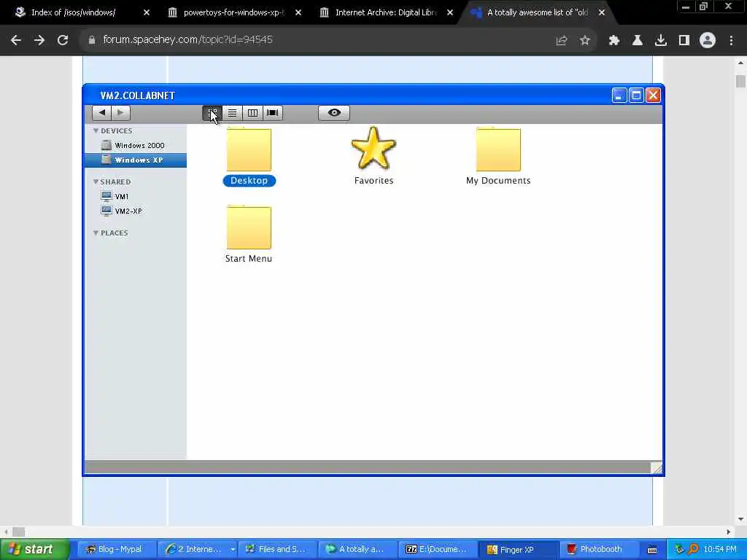This screenshot has width=747, height=560.
Task: Select Windows XP device in sidebar
Action: (x=136, y=160)
